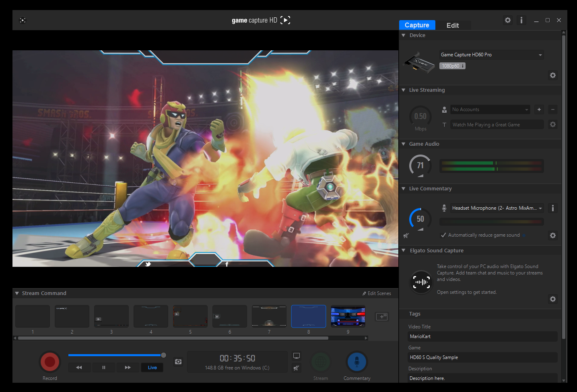Open preferences gear in the title bar
The width and height of the screenshot is (577, 392).
click(x=508, y=20)
